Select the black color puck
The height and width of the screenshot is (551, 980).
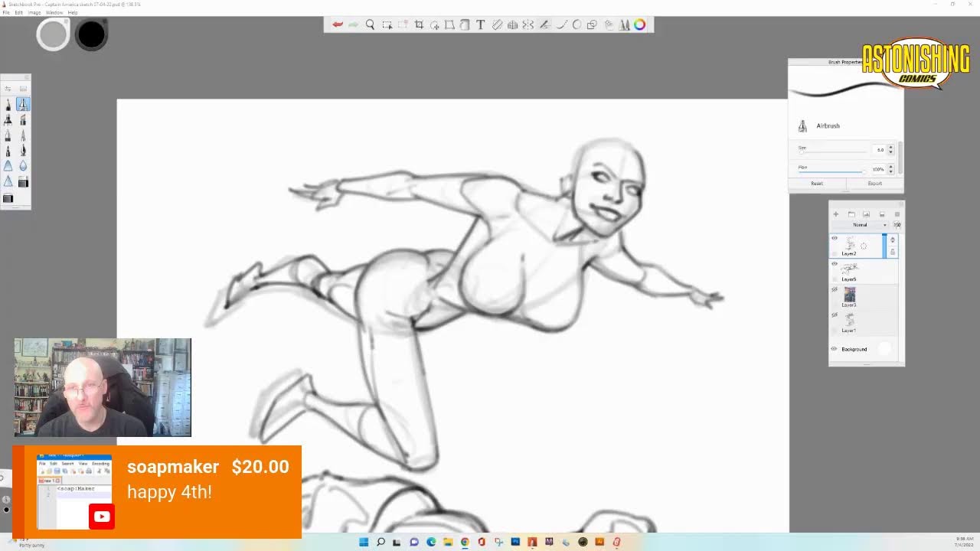pos(91,35)
